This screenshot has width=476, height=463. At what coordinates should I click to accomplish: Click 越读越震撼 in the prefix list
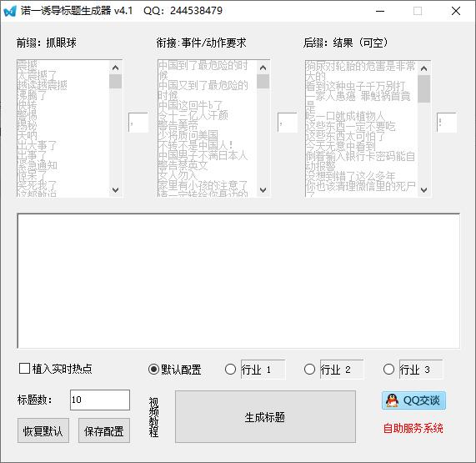[x=42, y=85]
